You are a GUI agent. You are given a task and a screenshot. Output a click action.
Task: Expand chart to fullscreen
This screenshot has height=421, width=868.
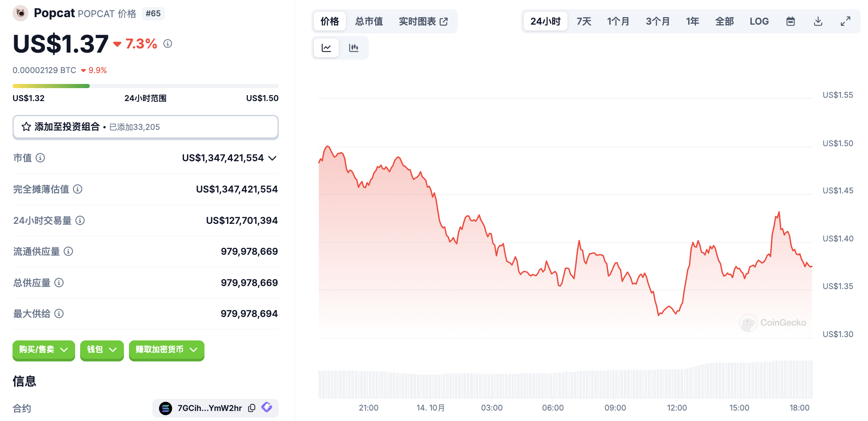coord(845,21)
